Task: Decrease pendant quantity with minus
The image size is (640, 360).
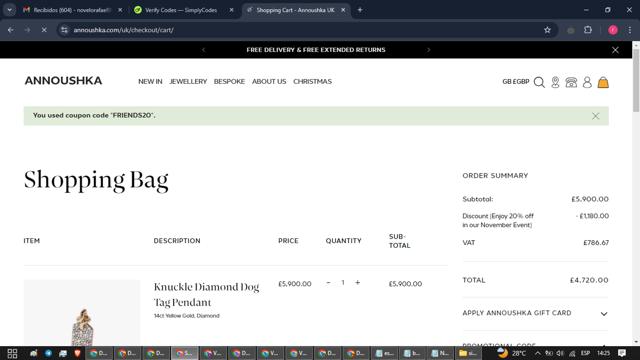Action: pos(328,282)
